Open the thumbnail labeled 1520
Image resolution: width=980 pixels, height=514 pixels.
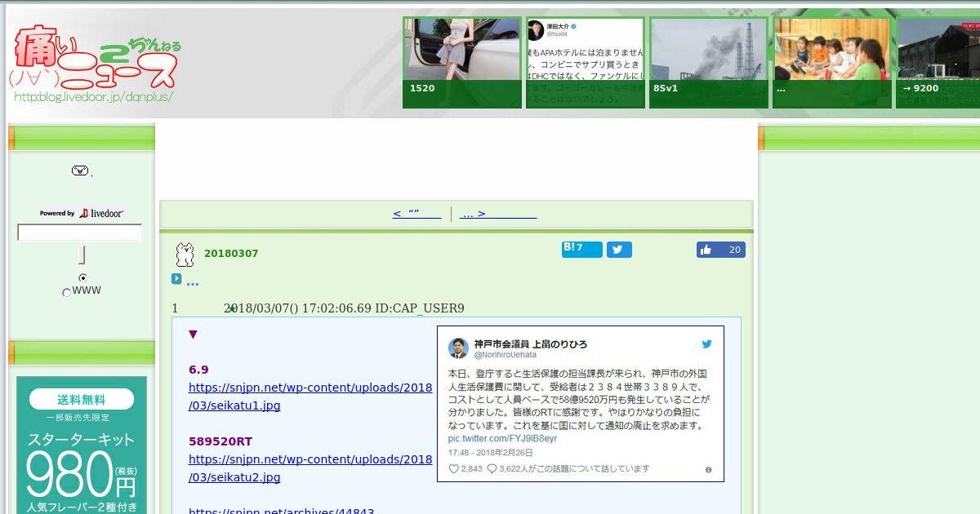coord(462,63)
